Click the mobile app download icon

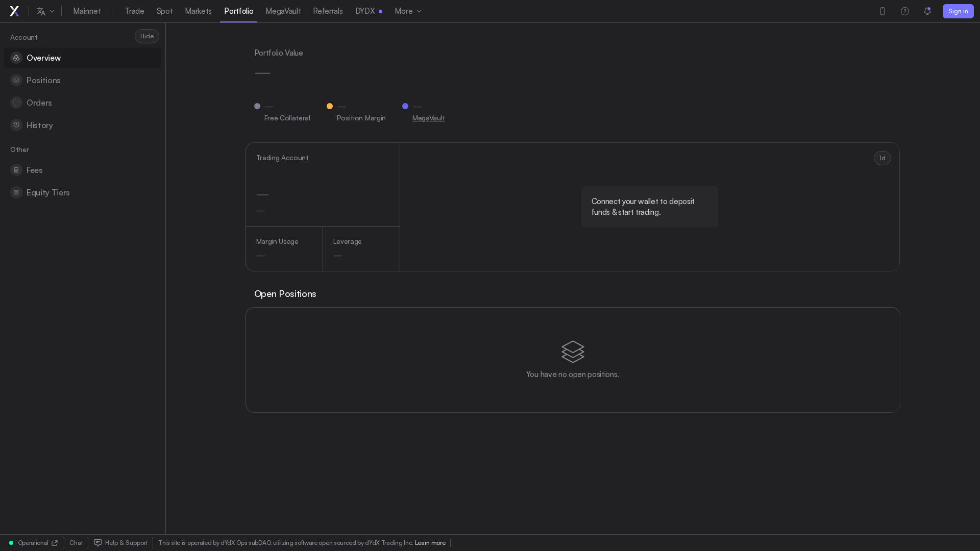click(883, 11)
